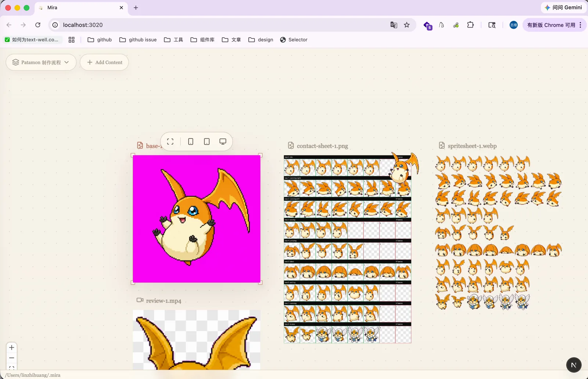Screen dimensions: 588x379
Task: Open a new browser tab
Action: point(136,8)
